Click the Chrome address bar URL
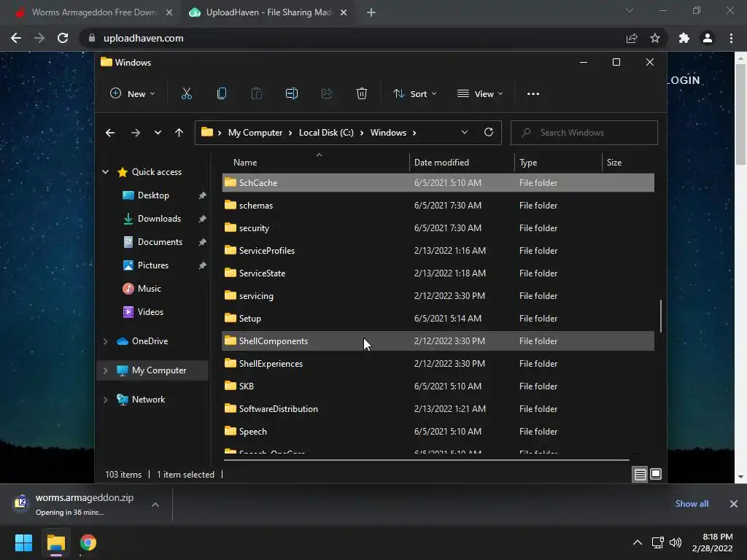Viewport: 747px width, 560px height. tap(144, 38)
